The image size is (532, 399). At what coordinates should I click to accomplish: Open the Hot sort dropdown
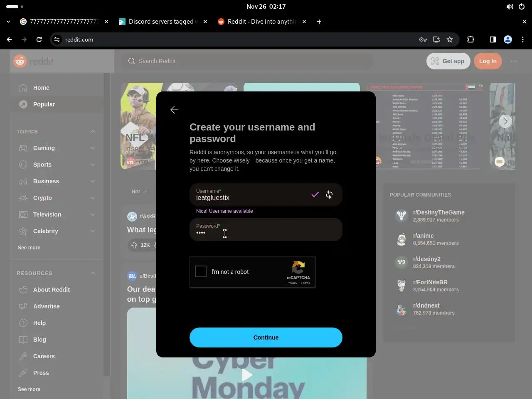pos(139,192)
